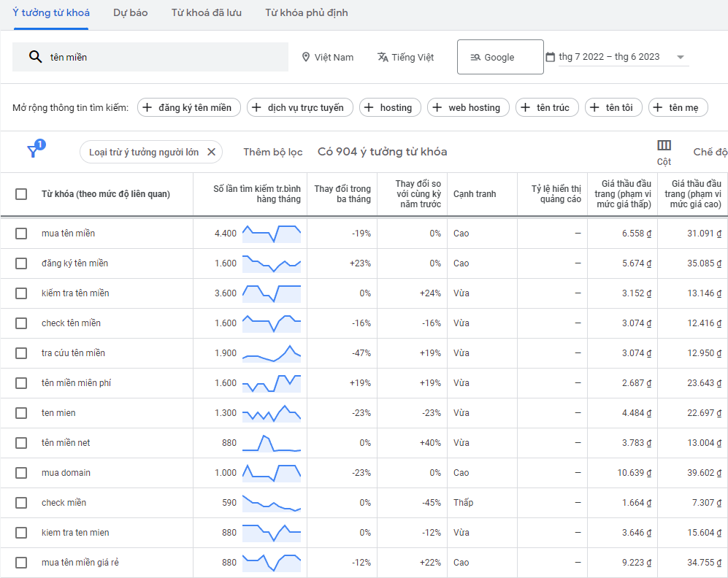Click the Tiếng Việt language icon
The image size is (728, 578).
tap(383, 57)
